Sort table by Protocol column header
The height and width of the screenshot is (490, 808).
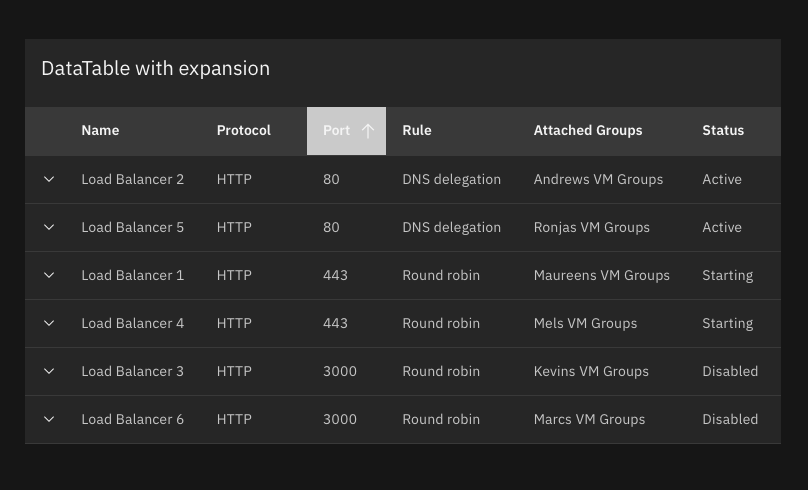click(243, 131)
